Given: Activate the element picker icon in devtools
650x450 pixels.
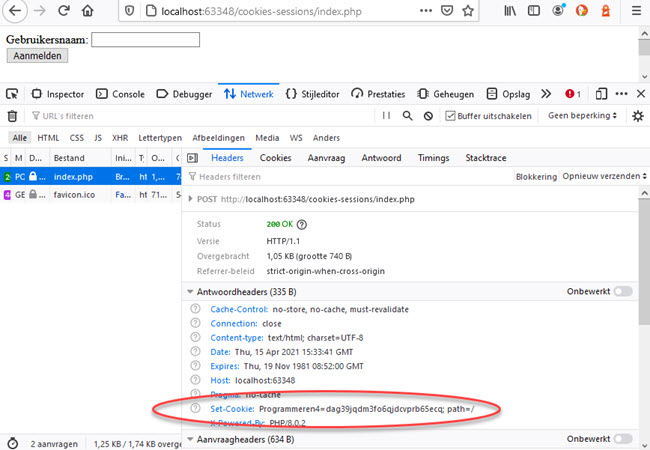Looking at the screenshot, I should point(12,94).
